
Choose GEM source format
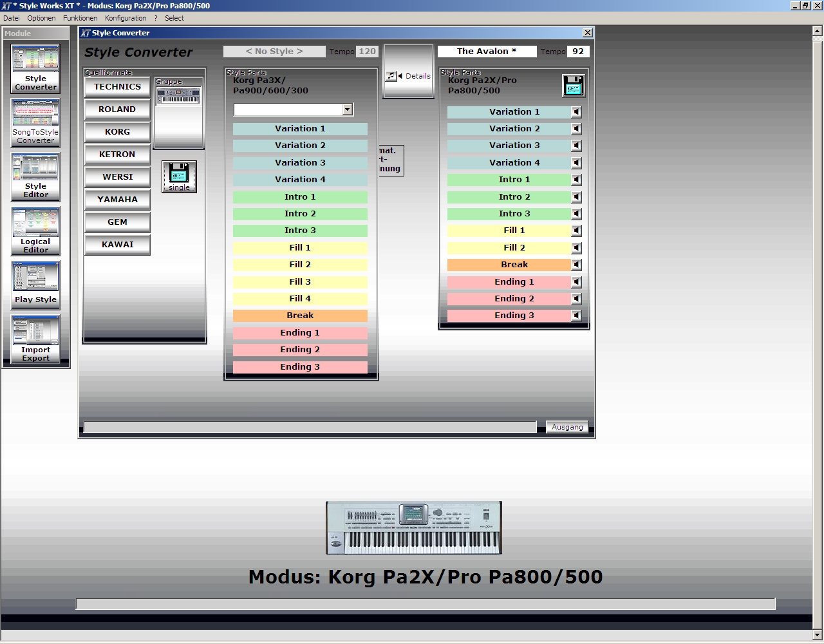tap(117, 222)
